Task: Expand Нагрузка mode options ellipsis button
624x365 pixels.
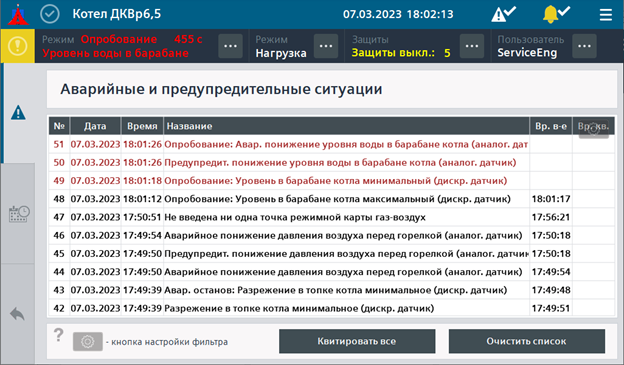Action: 326,46
